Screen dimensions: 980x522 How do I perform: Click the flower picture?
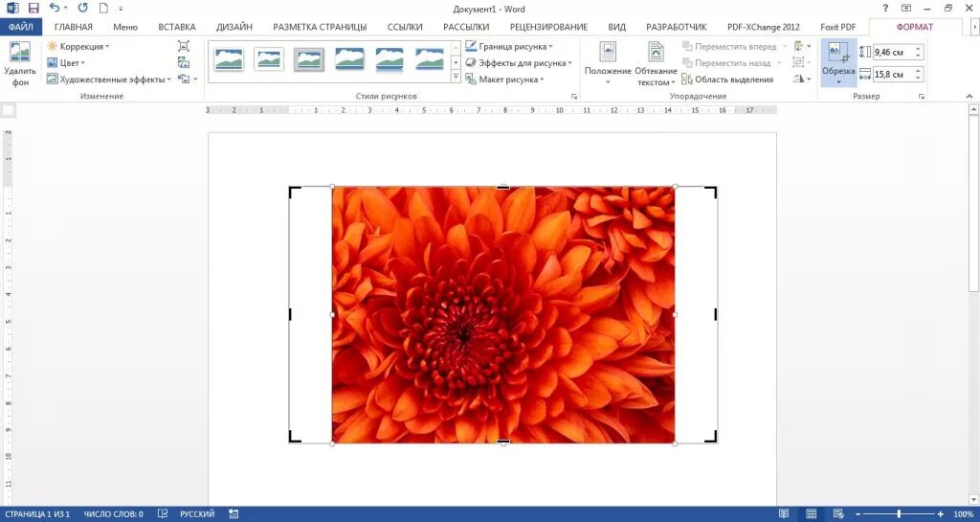pyautogui.click(x=503, y=314)
